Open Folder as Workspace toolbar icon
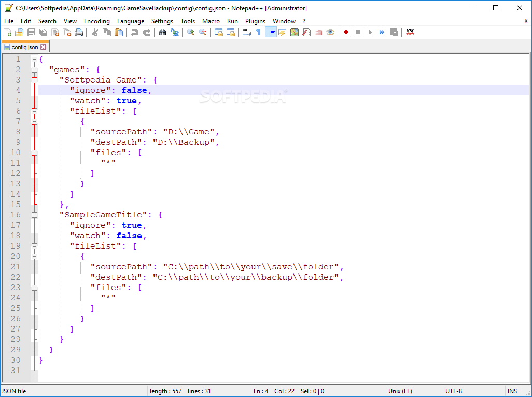The height and width of the screenshot is (397, 532). pyautogui.click(x=318, y=32)
